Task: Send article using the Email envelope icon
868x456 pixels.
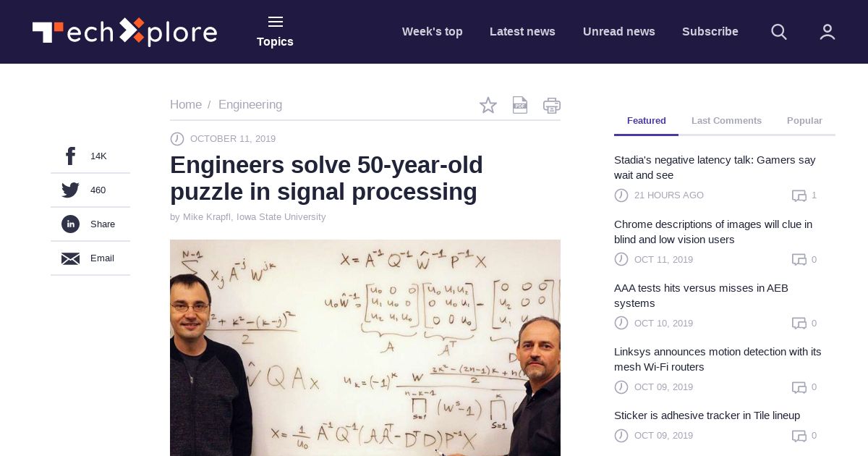Action: (x=70, y=258)
